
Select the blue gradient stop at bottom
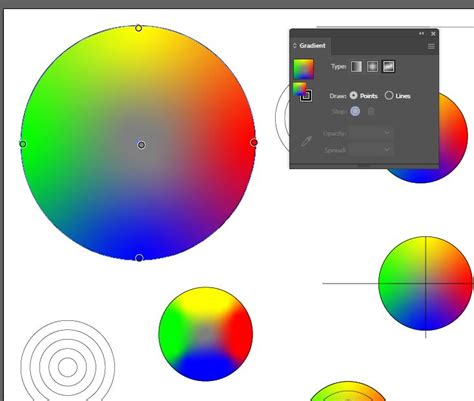[139, 258]
